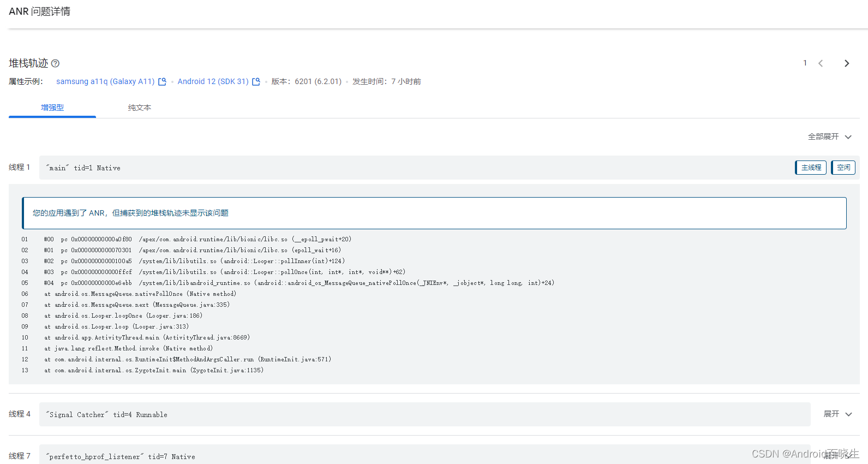Open the Android 12 (SDK 31) link
This screenshot has width=868, height=464.
click(213, 81)
